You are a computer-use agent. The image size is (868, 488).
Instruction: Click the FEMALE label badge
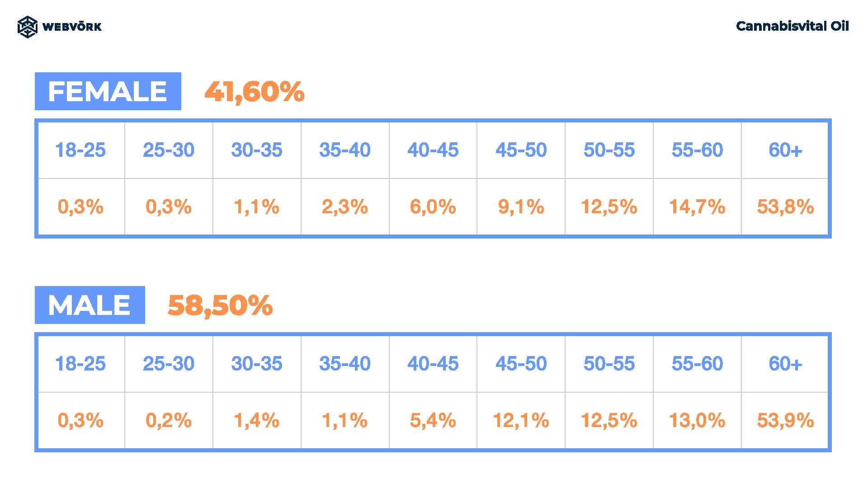(x=108, y=91)
